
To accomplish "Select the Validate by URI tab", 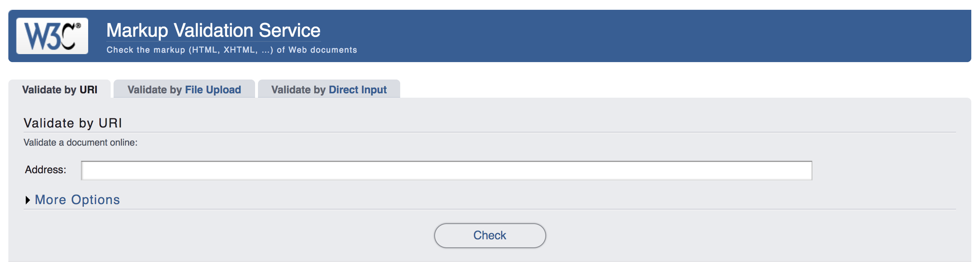I will click(x=60, y=90).
